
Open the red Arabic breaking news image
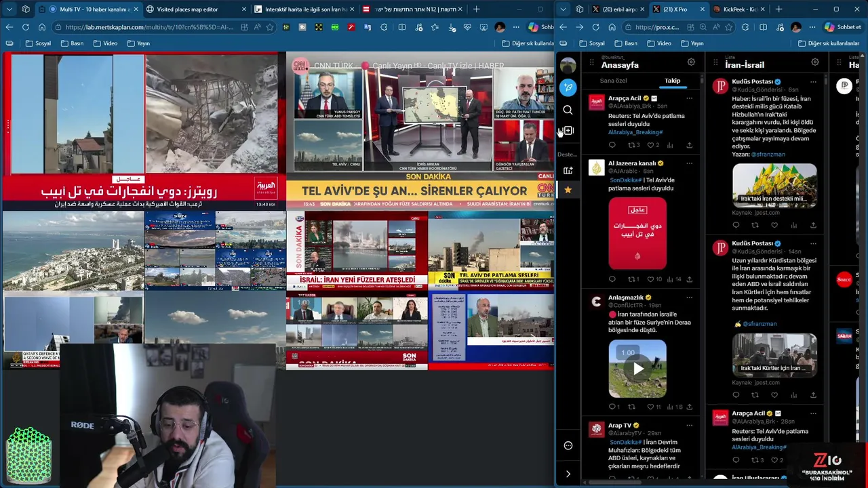(x=637, y=233)
